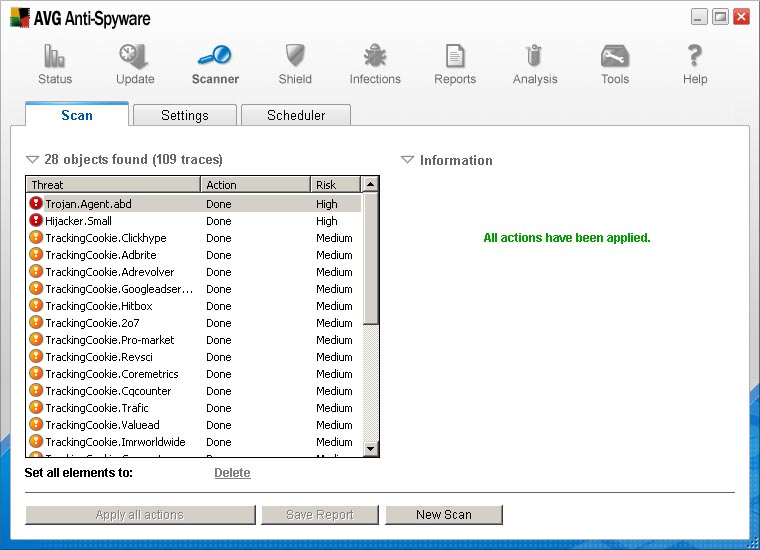The height and width of the screenshot is (550, 760).
Task: Click red alert icon beside Trojan.Agent.abd
Action: click(36, 203)
